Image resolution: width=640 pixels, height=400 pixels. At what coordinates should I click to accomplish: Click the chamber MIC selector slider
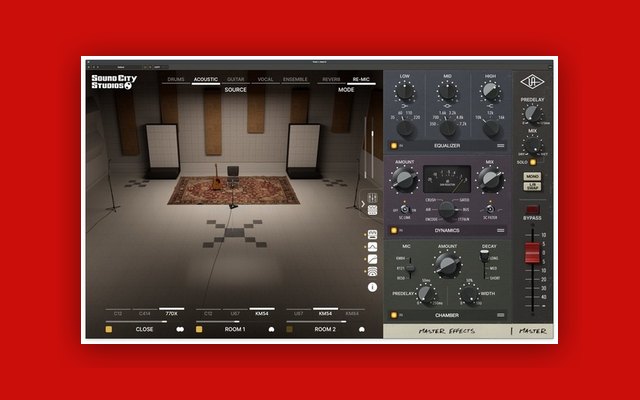tap(410, 268)
